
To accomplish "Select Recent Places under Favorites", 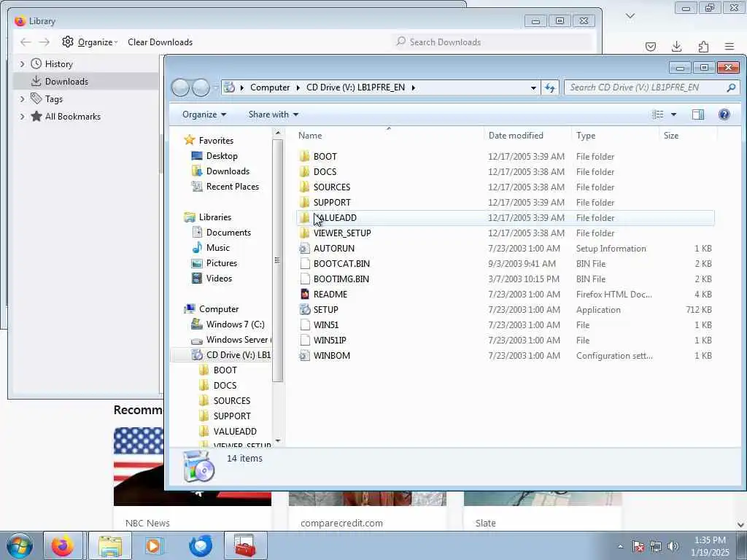I will 232,186.
